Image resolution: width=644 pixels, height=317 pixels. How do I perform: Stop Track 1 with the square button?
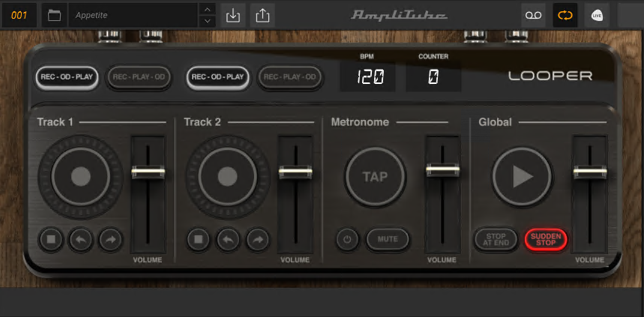point(50,240)
